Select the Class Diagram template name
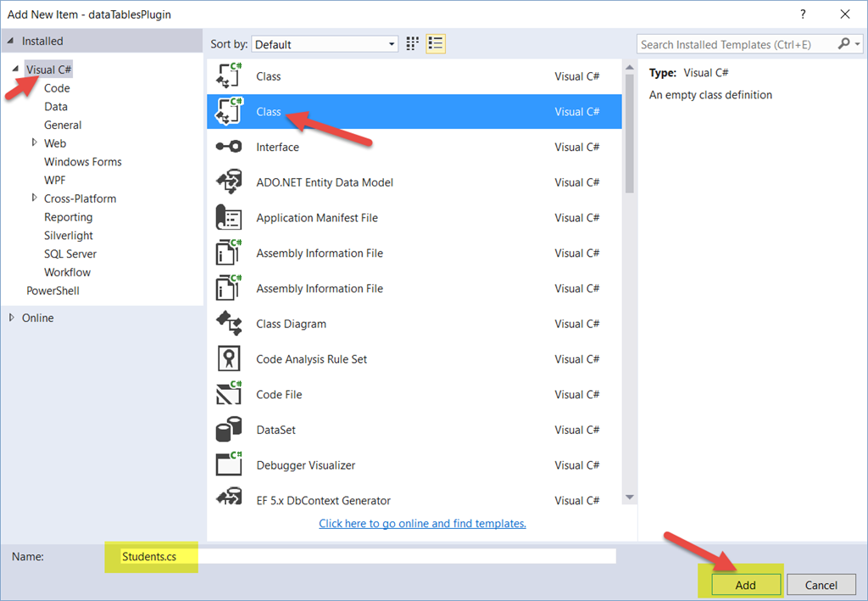868x601 pixels. tap(292, 324)
